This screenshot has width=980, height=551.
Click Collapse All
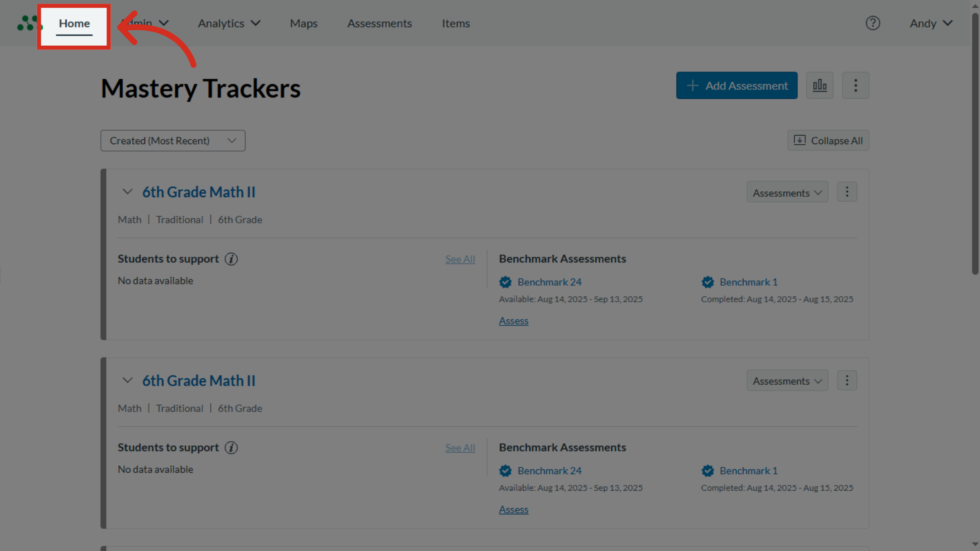(828, 140)
